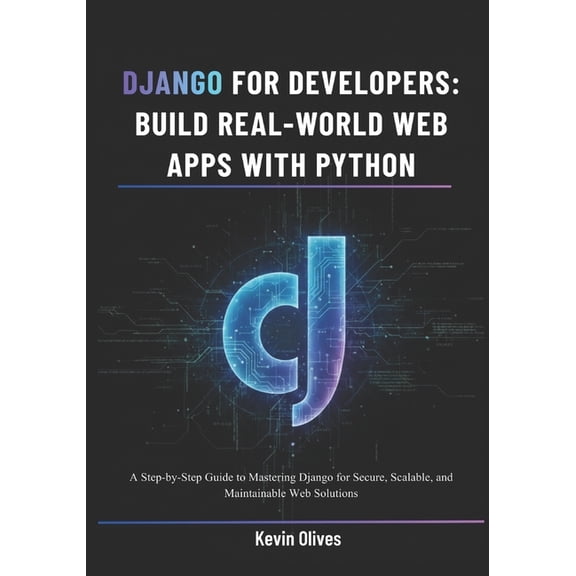The width and height of the screenshot is (576, 576).
Task: Click title line "APPS WITH PYTHON"
Action: (291, 165)
